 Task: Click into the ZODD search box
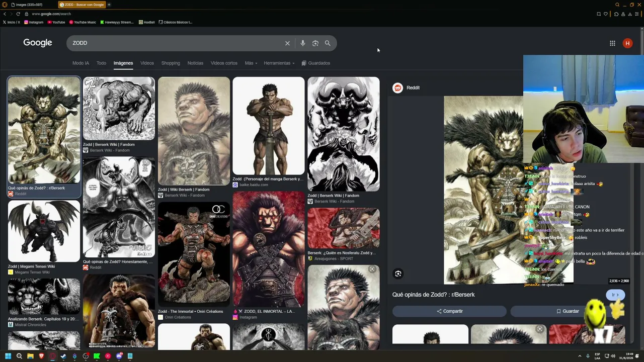coord(176,43)
